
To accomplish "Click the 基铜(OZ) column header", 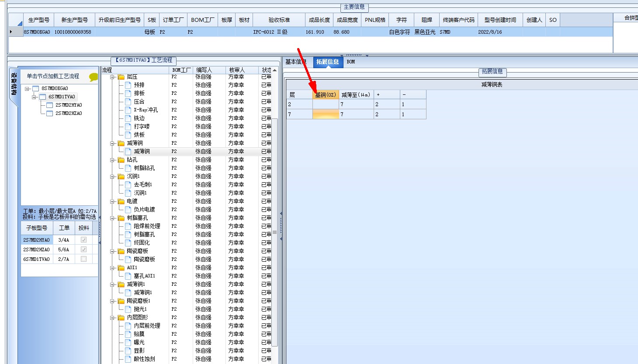I will click(326, 95).
